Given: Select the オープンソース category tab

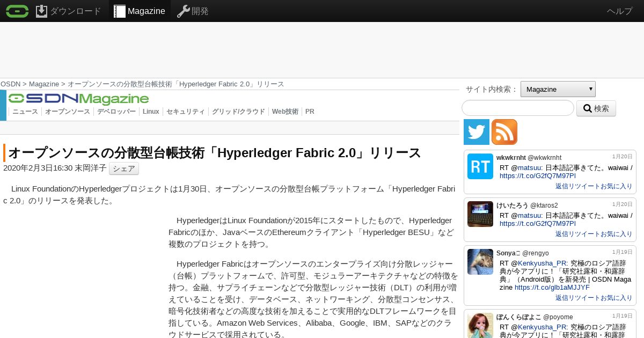Looking at the screenshot, I should [x=68, y=112].
